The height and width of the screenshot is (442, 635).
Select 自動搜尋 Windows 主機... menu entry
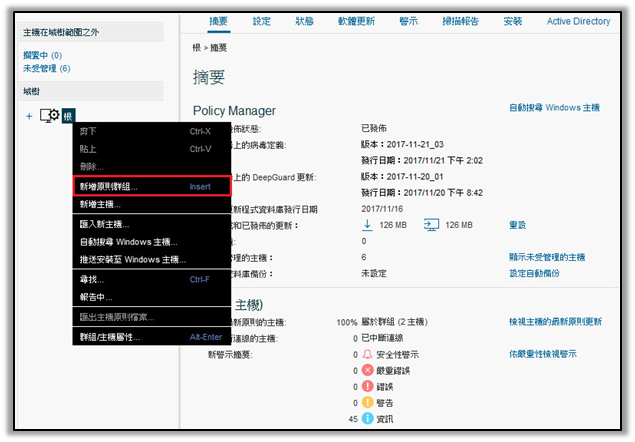[x=152, y=242]
